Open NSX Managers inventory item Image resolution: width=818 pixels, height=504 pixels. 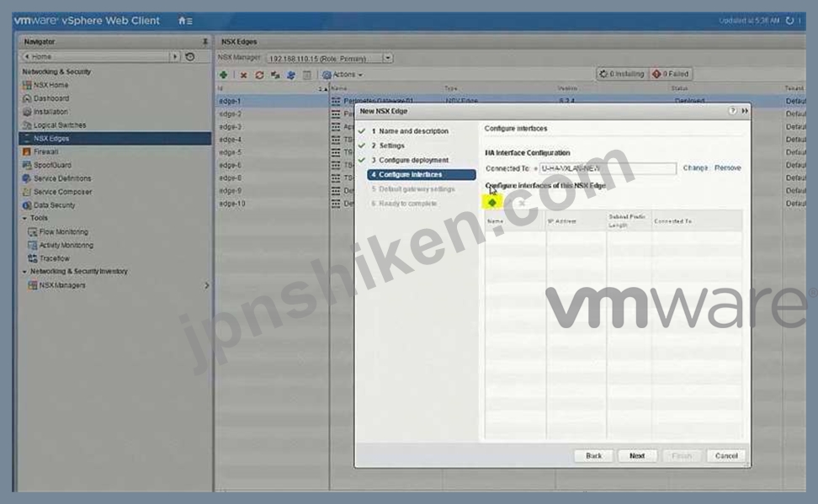pos(56,285)
